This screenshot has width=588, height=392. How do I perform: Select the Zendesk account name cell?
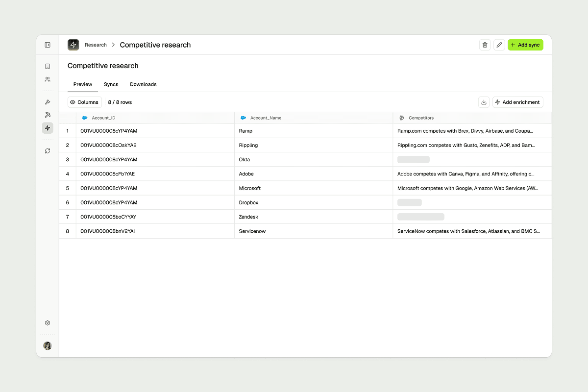pos(314,217)
